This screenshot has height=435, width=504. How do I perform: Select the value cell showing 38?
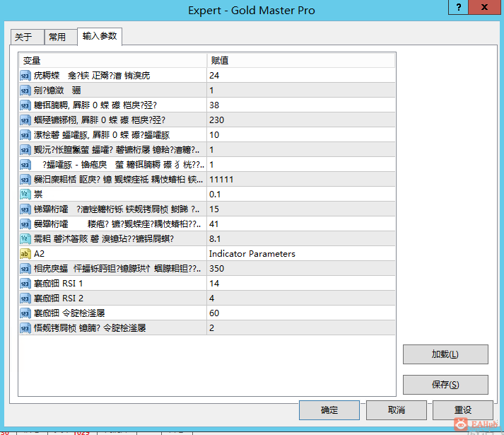pos(301,105)
